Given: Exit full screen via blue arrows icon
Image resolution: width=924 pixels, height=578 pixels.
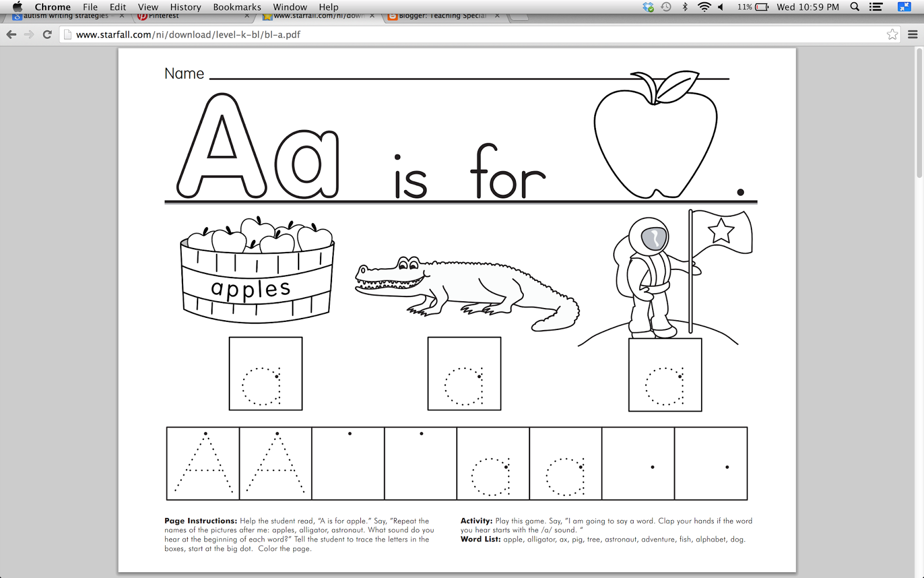Looking at the screenshot, I should pyautogui.click(x=904, y=7).
